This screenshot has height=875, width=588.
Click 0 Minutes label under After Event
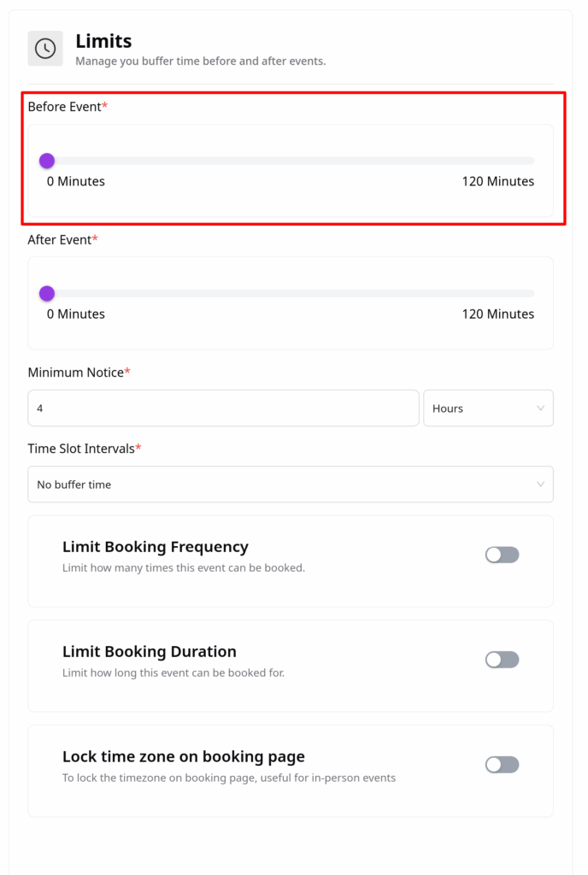[x=76, y=314]
